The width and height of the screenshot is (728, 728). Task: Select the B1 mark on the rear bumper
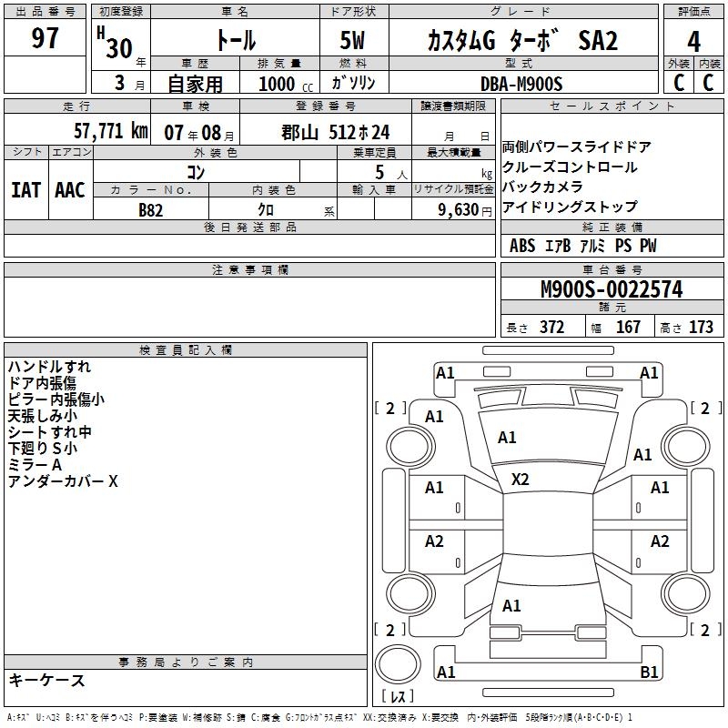click(649, 672)
